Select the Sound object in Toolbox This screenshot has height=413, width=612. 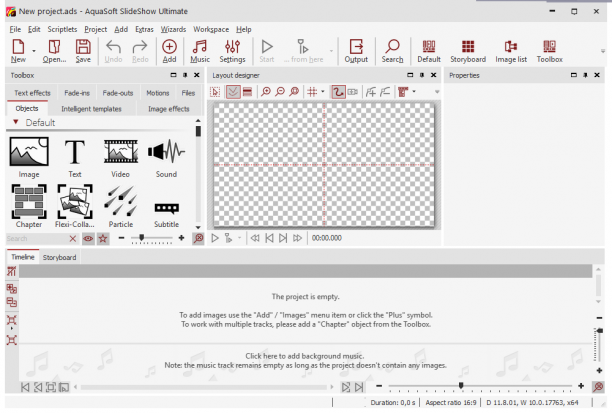click(x=166, y=157)
